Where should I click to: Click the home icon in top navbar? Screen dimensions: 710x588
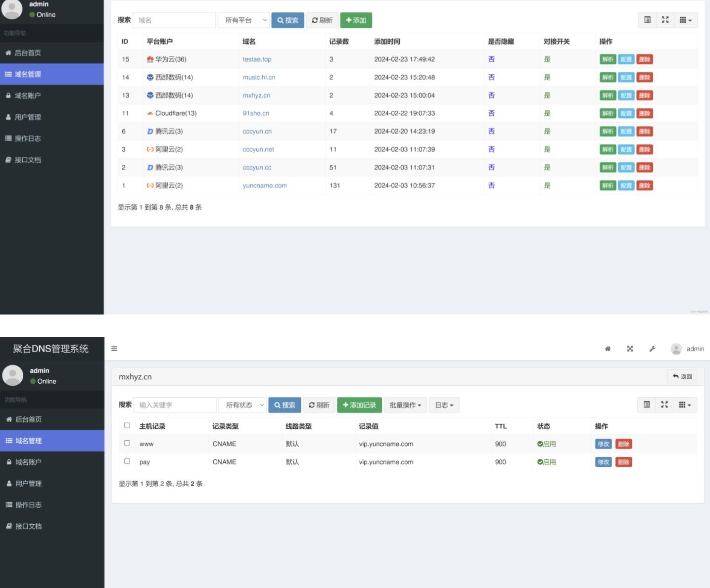(x=608, y=349)
